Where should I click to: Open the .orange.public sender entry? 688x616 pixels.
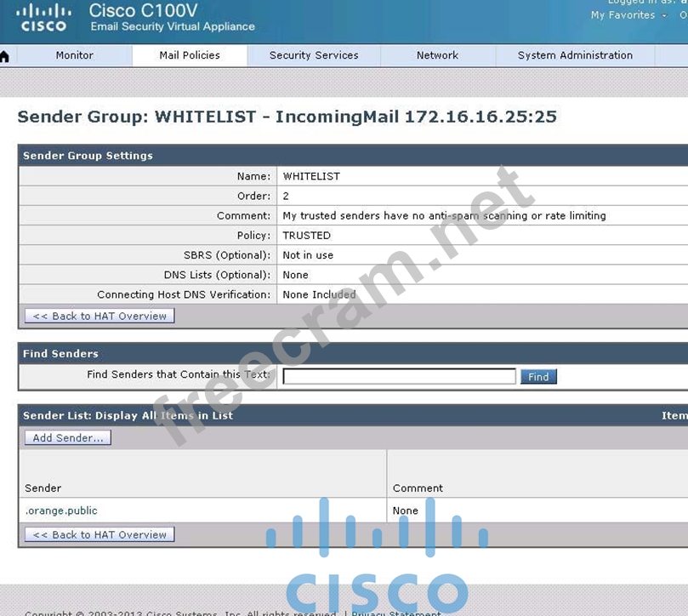click(x=61, y=510)
